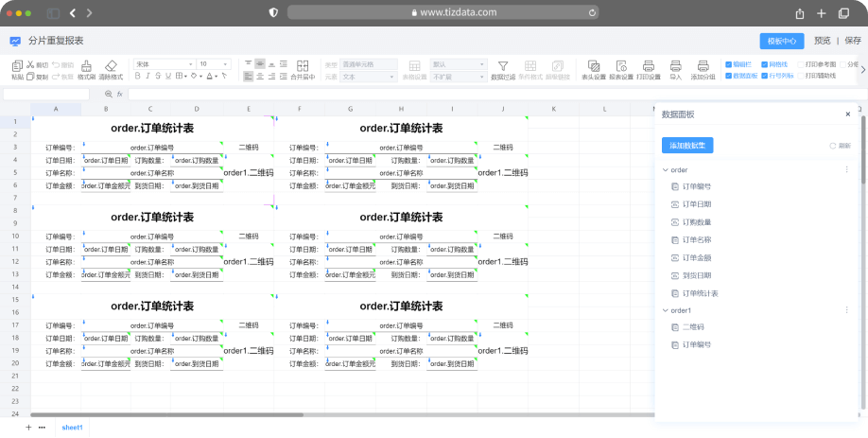Collapse the order1 dataset tree node
868x438 pixels.
coord(665,310)
